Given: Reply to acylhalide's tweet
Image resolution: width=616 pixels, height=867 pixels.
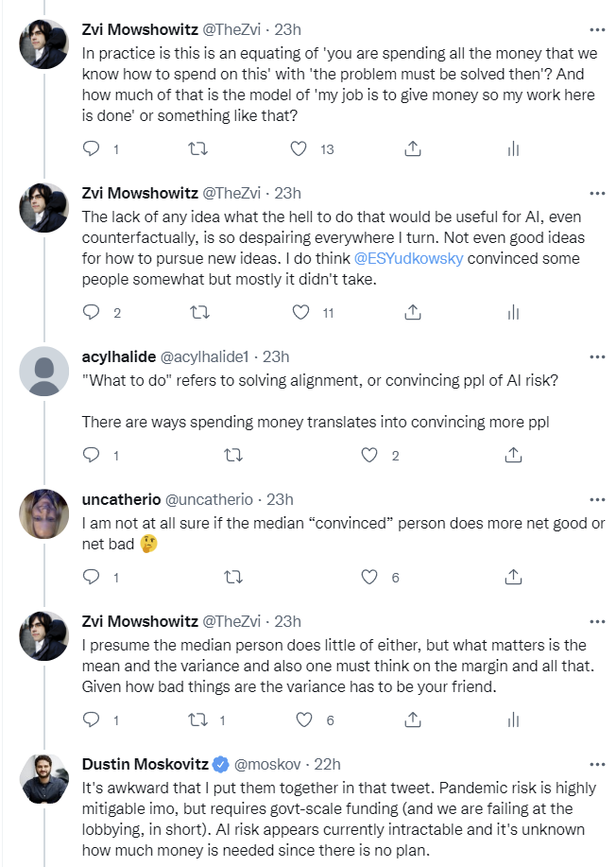Looking at the screenshot, I should pyautogui.click(x=92, y=455).
